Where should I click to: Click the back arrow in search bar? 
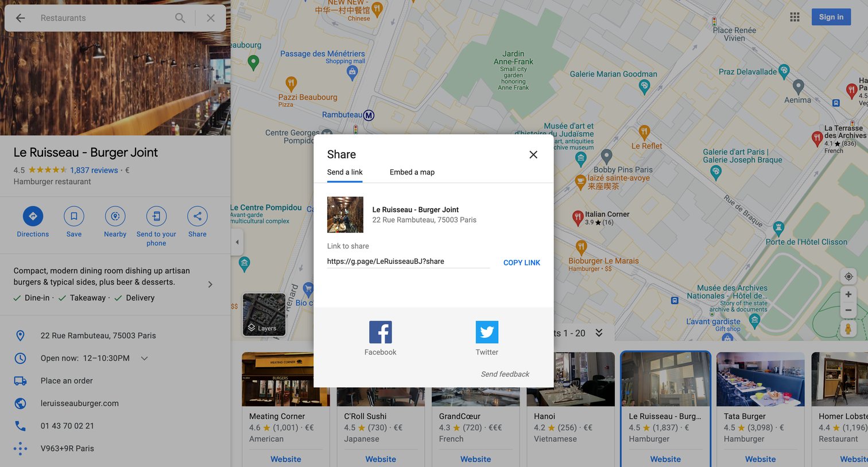[x=21, y=18]
